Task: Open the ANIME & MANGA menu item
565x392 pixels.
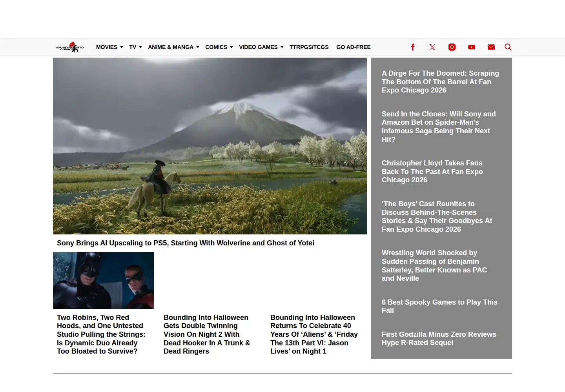Action: (171, 47)
